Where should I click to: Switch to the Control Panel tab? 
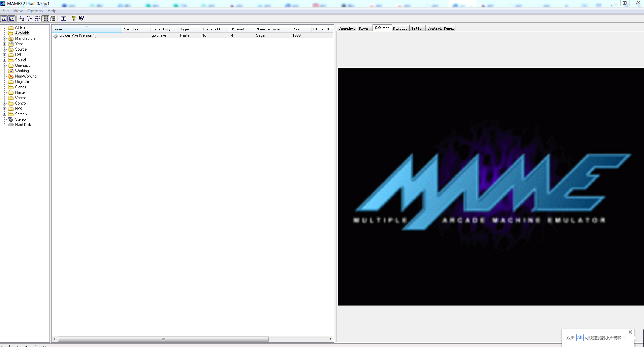(441, 28)
